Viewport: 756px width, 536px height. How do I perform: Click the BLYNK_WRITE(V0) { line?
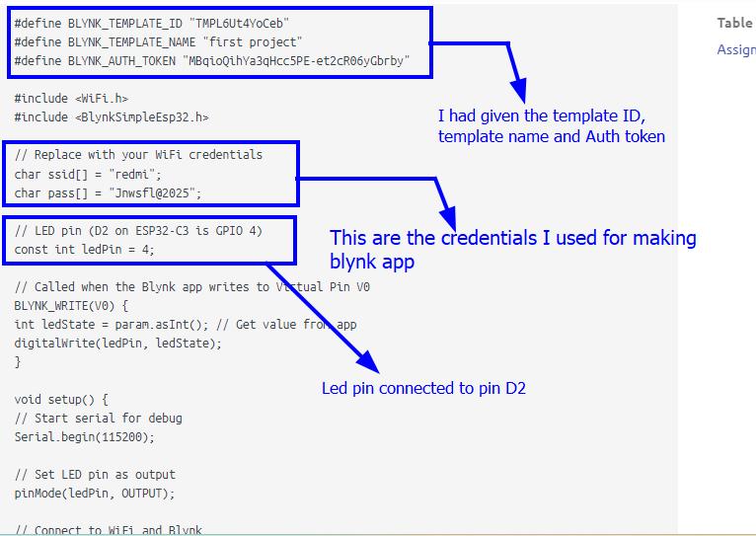pos(71,306)
